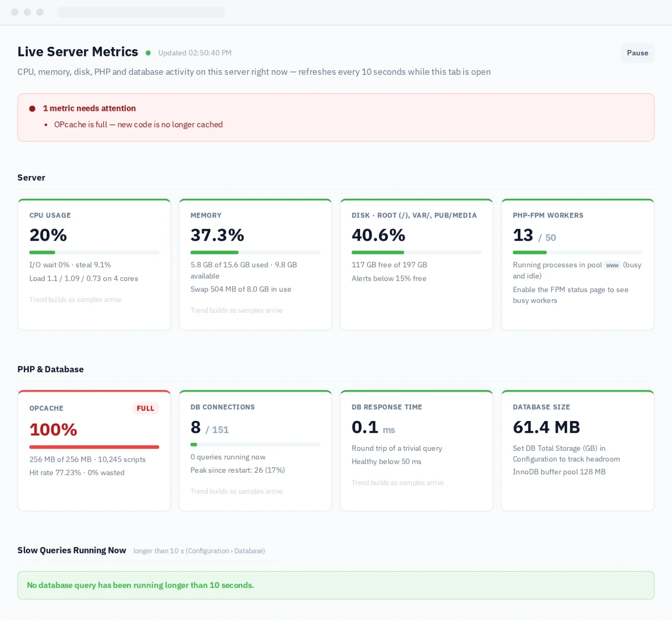Click 'Alerts below 15% free' text
Image resolution: width=672 pixels, height=621 pixels.
point(389,279)
